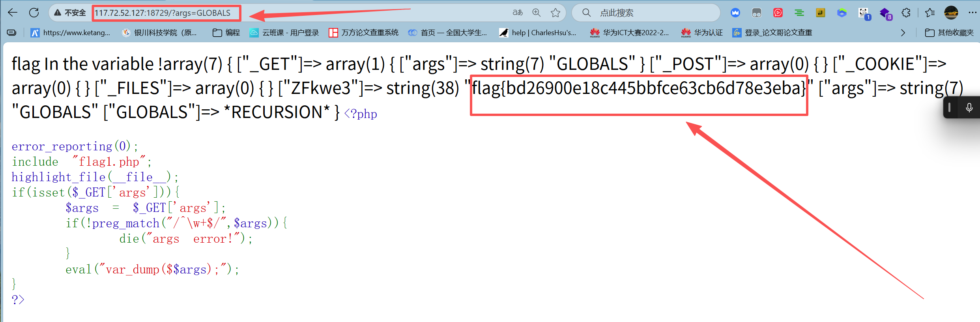Click the flag{bd26900e18c445bbfce63cb6d78e3eba} text
This screenshot has width=980, height=322.
(x=639, y=88)
